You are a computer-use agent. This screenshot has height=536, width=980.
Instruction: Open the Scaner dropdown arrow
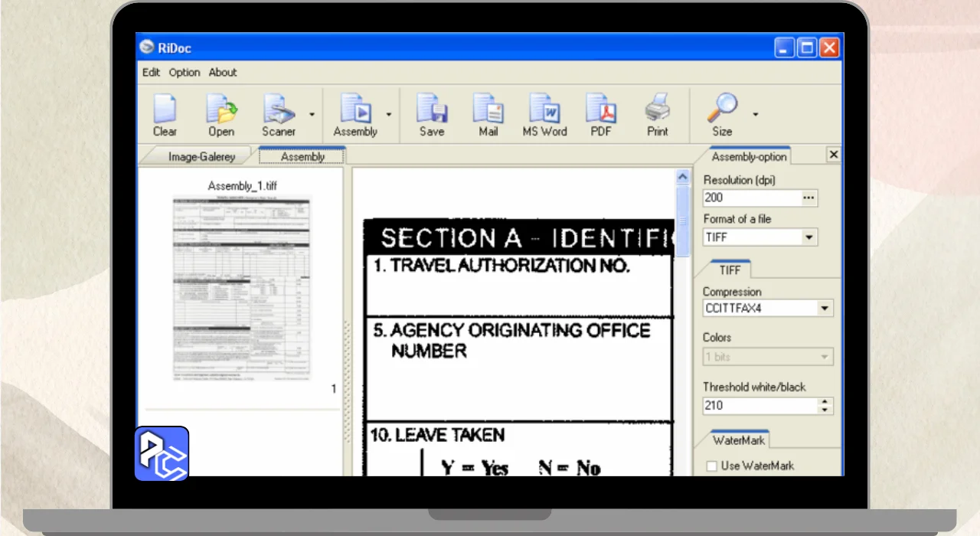(312, 115)
